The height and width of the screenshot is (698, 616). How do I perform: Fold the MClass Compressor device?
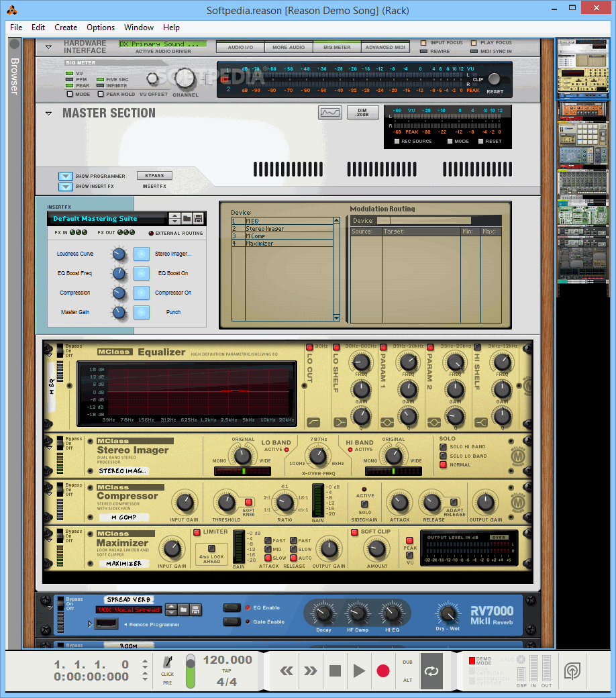[49, 494]
